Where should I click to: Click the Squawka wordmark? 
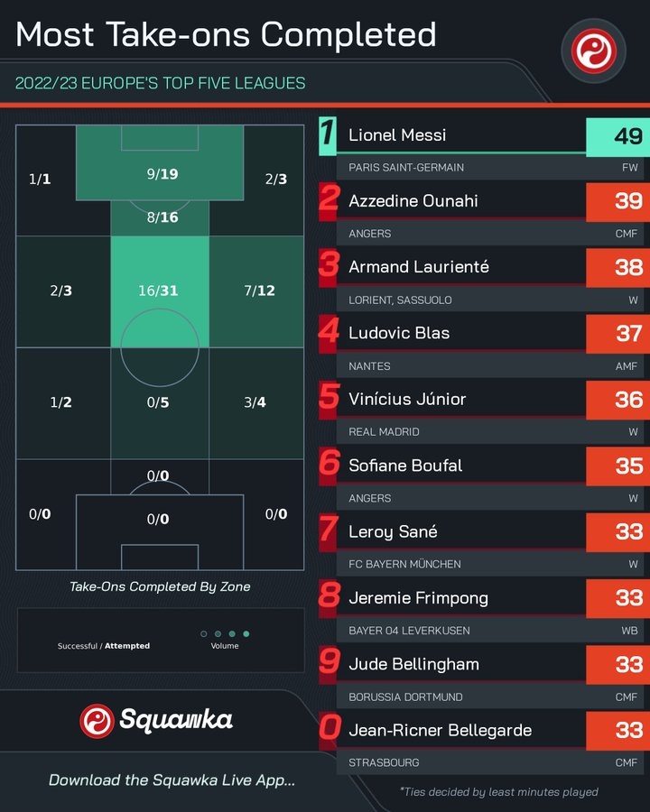[176, 720]
